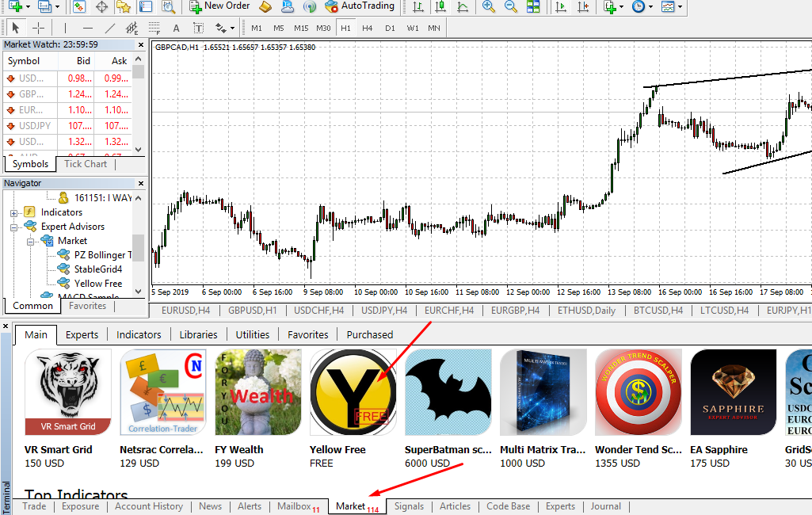Open Account History terminal tab
This screenshot has width=812, height=515.
pos(149,506)
